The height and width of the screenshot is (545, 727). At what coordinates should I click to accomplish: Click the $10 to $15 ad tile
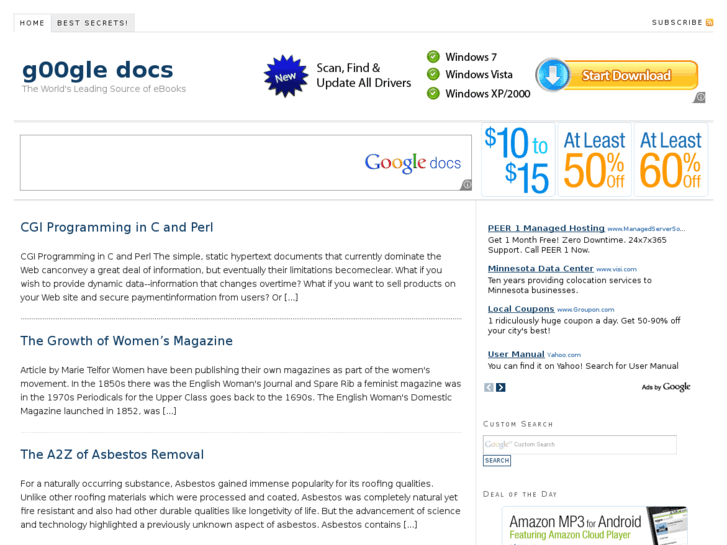point(518,160)
